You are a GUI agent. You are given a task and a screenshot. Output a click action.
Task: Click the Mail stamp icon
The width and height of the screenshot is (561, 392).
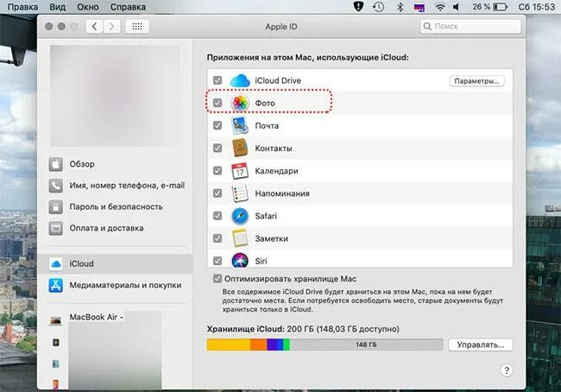tap(240, 126)
